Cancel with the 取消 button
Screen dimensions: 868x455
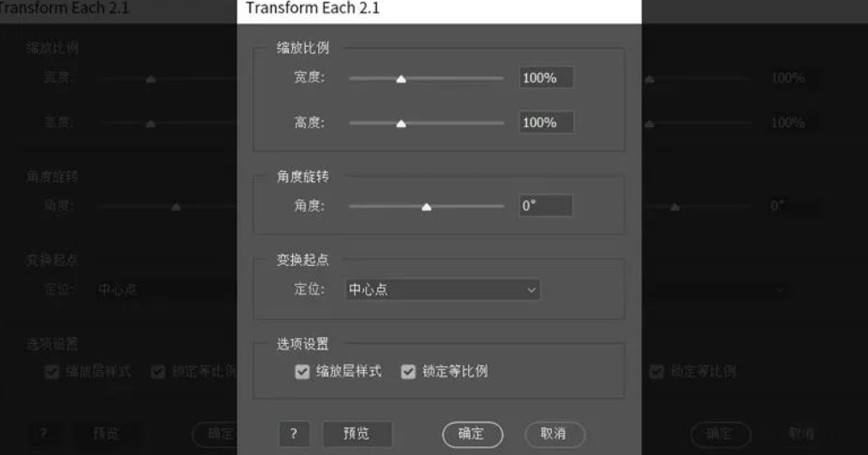pyautogui.click(x=554, y=434)
